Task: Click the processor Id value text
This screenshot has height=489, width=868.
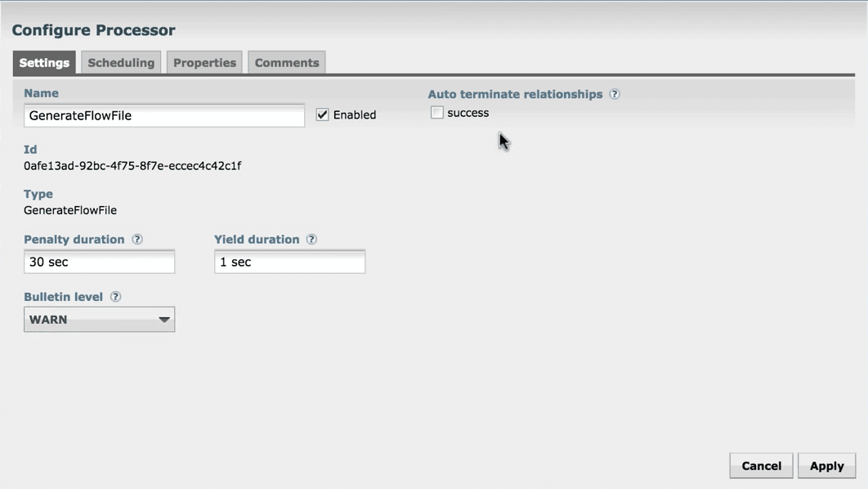Action: click(132, 166)
